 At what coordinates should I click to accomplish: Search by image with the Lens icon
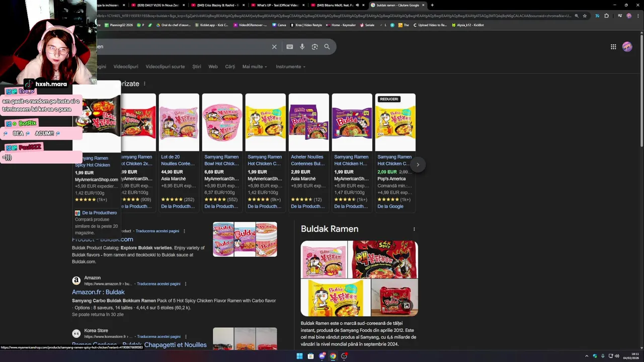click(314, 47)
